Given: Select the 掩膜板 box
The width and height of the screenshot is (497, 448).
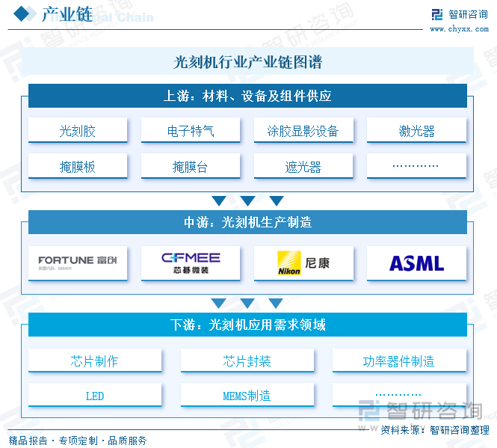Looking at the screenshot, I should (x=78, y=166).
